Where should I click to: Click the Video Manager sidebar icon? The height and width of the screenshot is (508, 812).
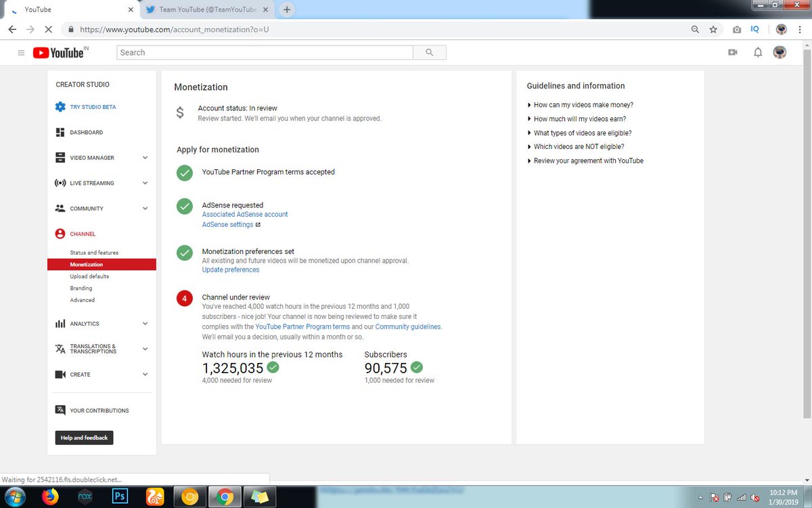[60, 158]
